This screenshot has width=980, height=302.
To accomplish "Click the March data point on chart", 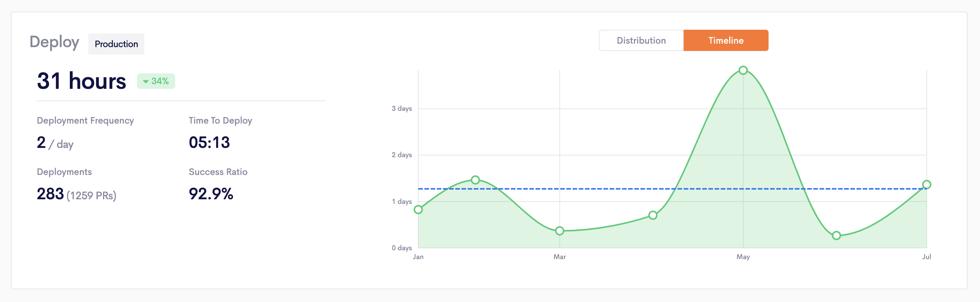I will pos(559,231).
